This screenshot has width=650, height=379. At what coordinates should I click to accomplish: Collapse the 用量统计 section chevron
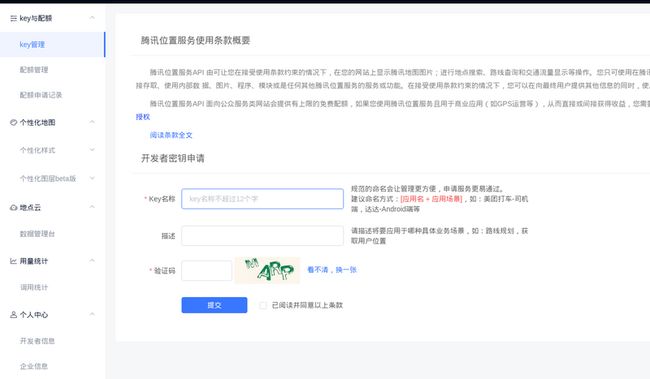92,260
